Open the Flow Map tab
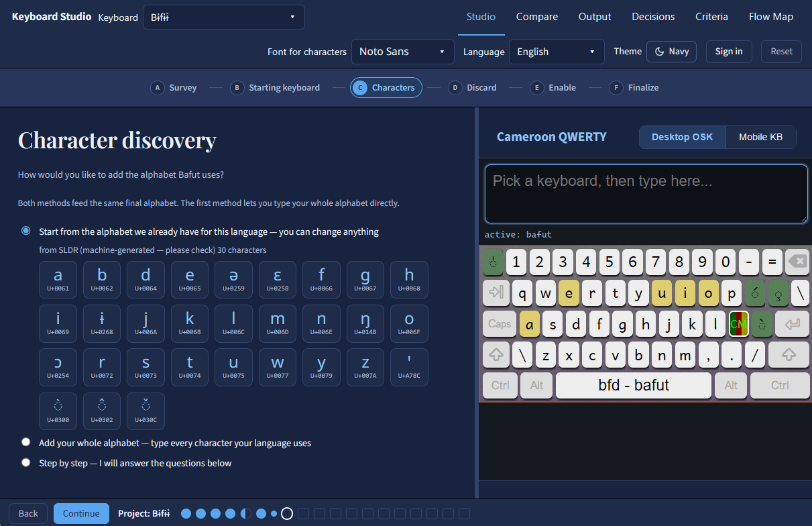812x526 pixels. pos(771,17)
